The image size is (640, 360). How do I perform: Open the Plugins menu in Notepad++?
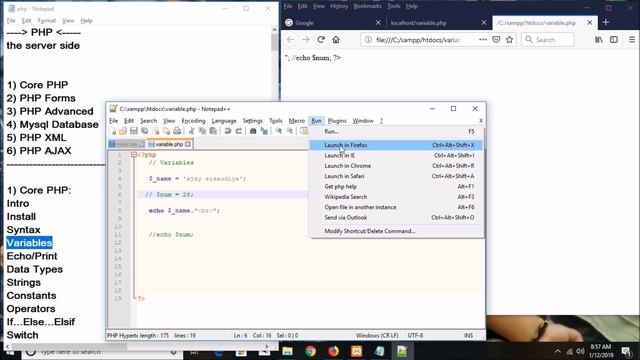click(x=337, y=121)
